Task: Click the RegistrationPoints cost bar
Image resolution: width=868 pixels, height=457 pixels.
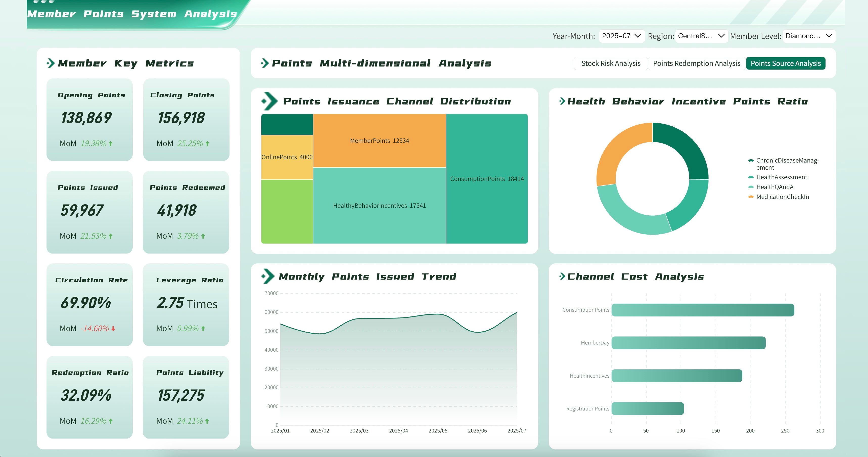Action: tap(648, 408)
